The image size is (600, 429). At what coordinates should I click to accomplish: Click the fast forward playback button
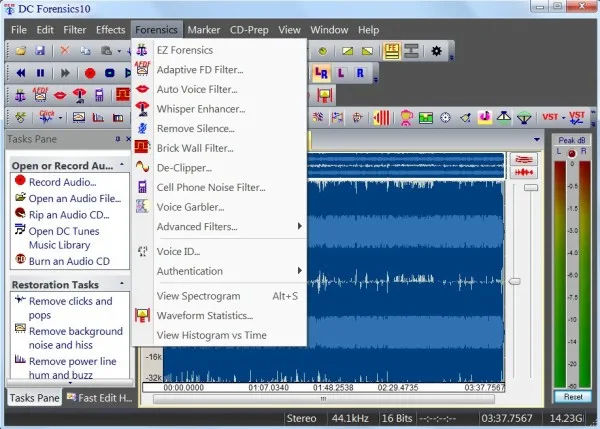[x=65, y=73]
